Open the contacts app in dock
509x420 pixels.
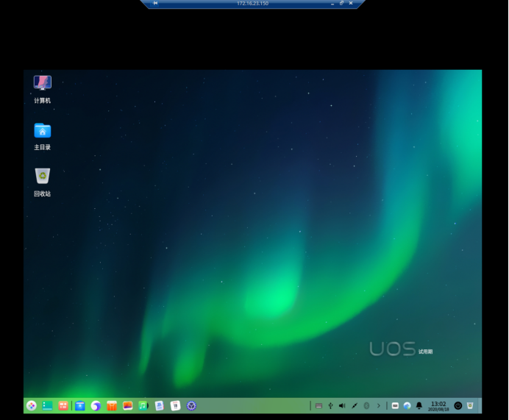(x=160, y=406)
